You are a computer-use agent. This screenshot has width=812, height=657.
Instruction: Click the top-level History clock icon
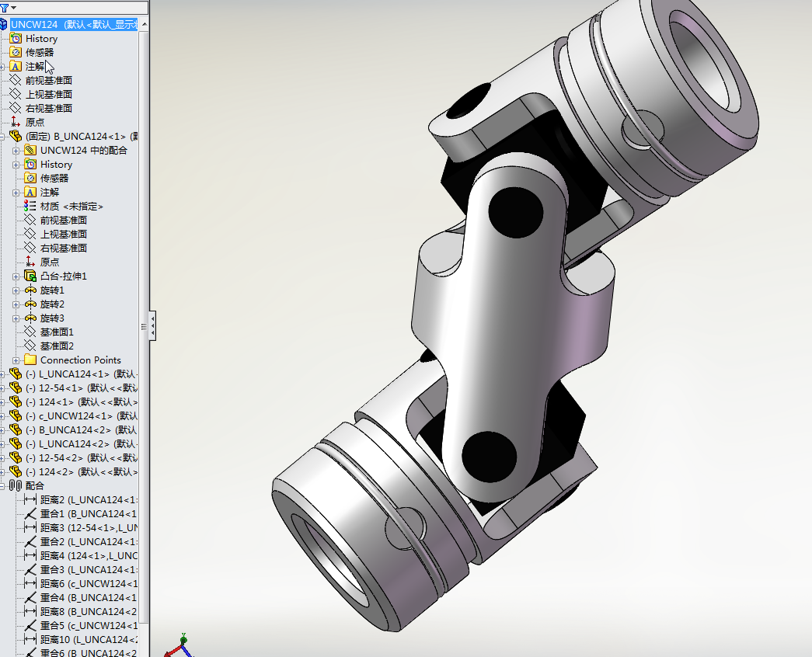pyautogui.click(x=16, y=38)
